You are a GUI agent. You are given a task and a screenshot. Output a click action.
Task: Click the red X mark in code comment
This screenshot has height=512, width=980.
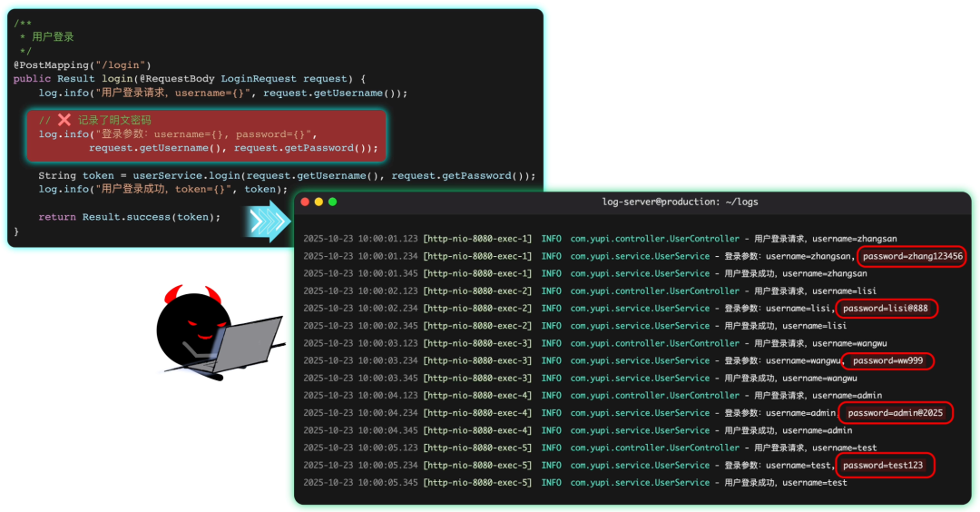(64, 120)
